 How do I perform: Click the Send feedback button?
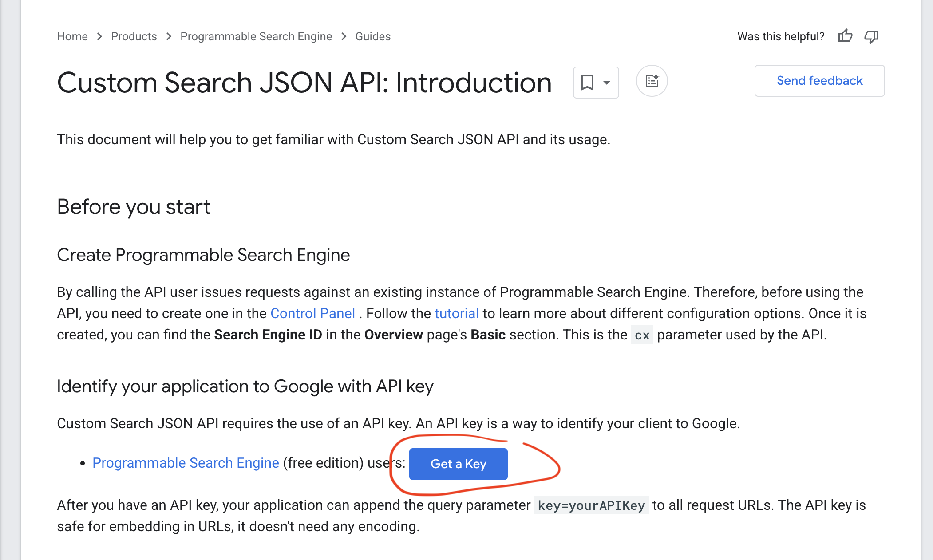(819, 81)
